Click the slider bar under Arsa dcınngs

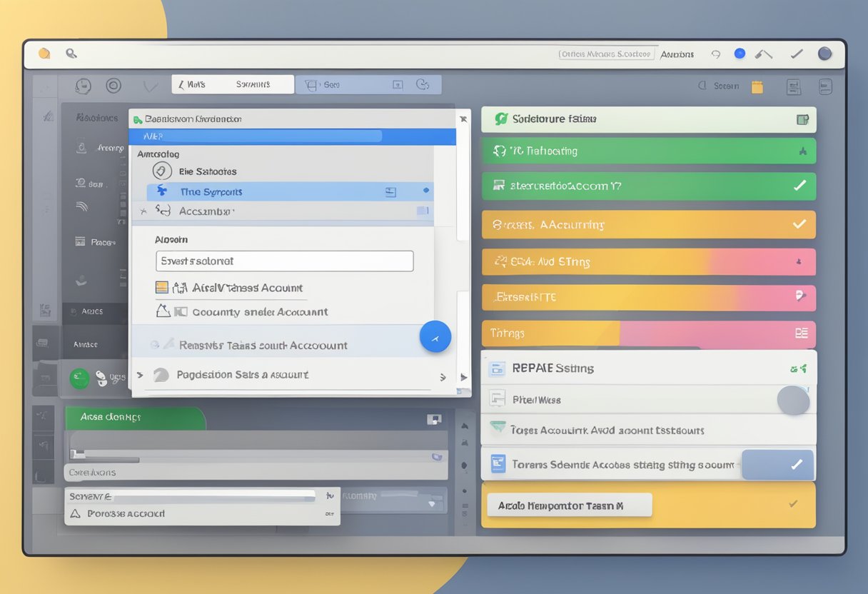point(256,455)
